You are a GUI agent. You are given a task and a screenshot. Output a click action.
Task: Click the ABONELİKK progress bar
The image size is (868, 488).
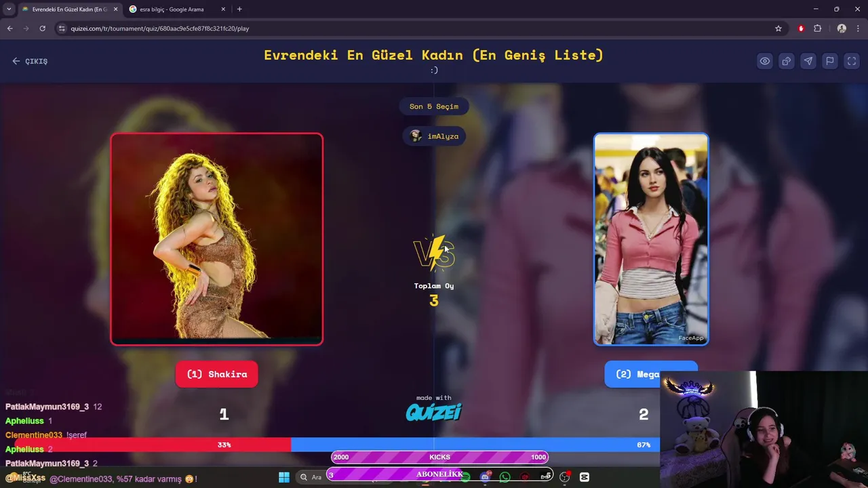439,474
